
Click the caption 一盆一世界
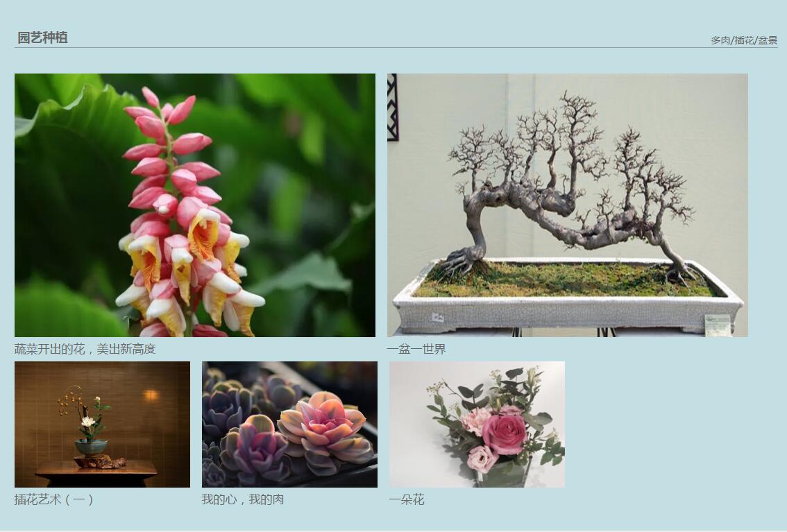click(x=416, y=349)
